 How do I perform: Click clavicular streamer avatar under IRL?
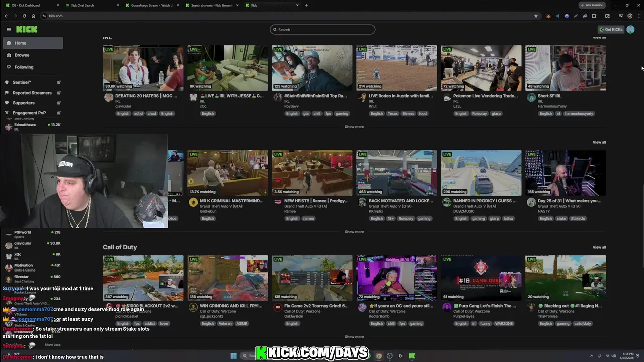109,97
